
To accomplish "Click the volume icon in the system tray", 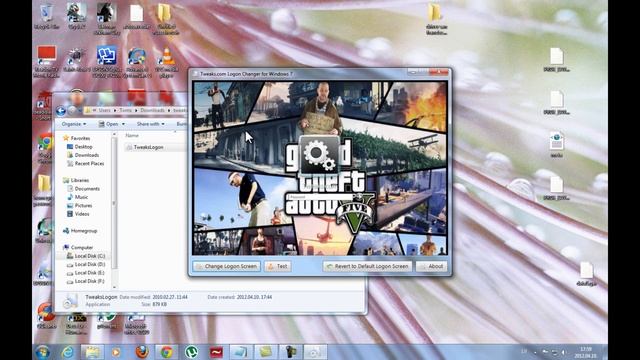I will (x=564, y=352).
